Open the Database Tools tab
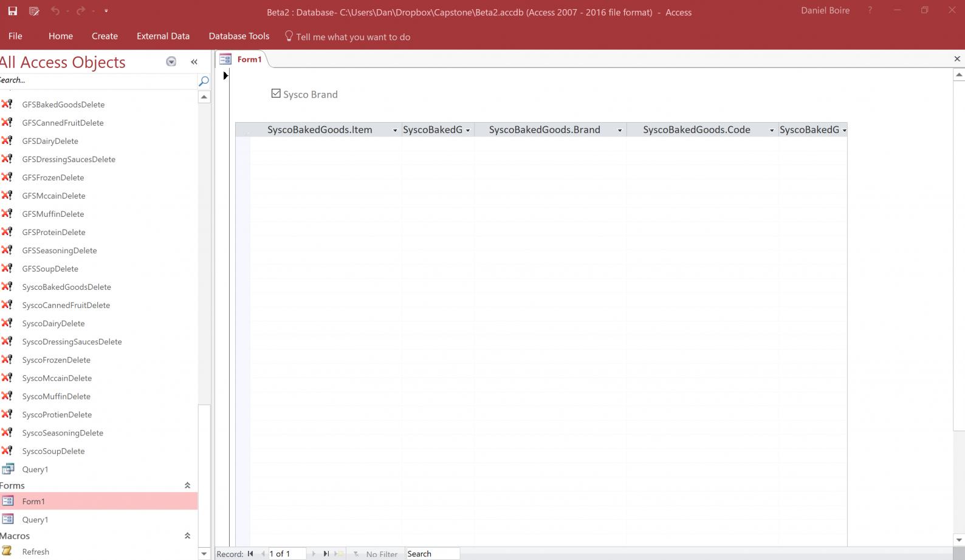The image size is (965, 560). (x=239, y=36)
